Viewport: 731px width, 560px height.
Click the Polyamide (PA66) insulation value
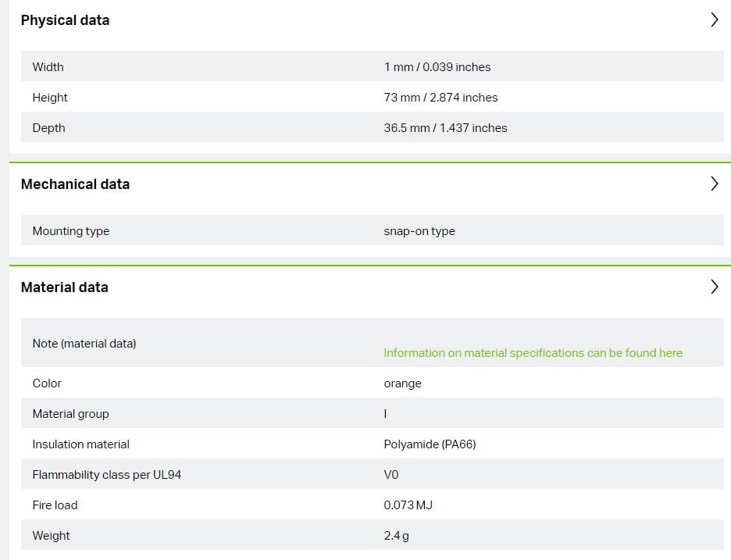click(430, 444)
